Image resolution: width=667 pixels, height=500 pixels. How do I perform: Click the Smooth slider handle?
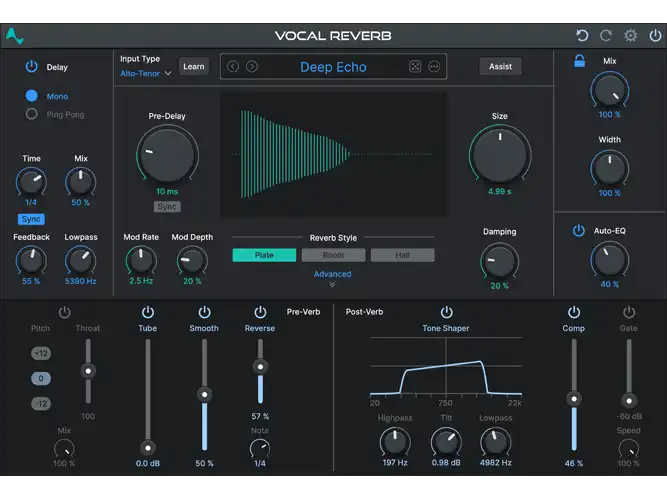[204, 394]
